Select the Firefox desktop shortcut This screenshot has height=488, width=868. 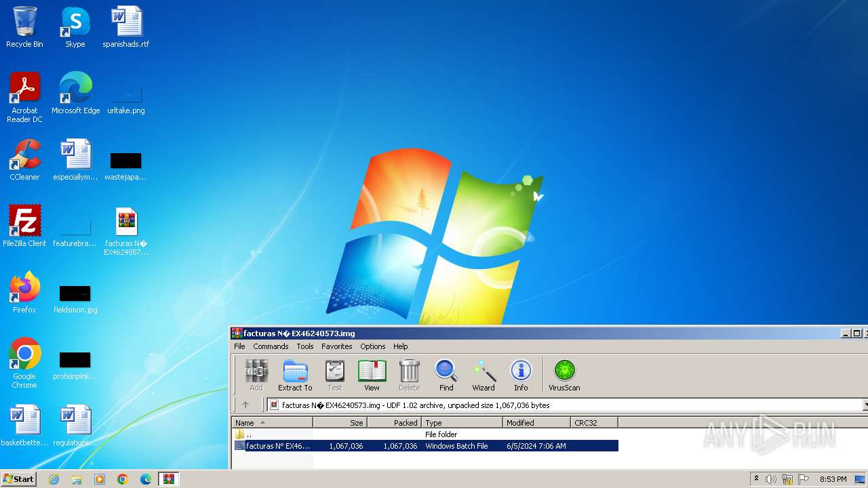24,293
